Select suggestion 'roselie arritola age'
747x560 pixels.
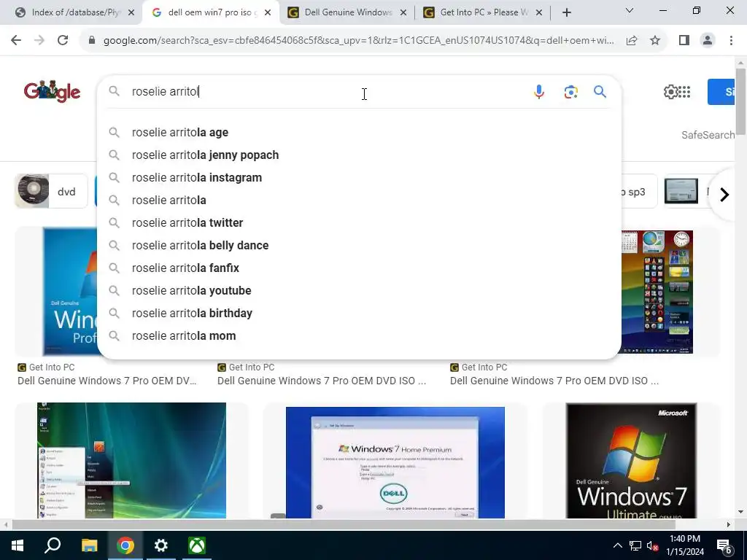pos(359,133)
